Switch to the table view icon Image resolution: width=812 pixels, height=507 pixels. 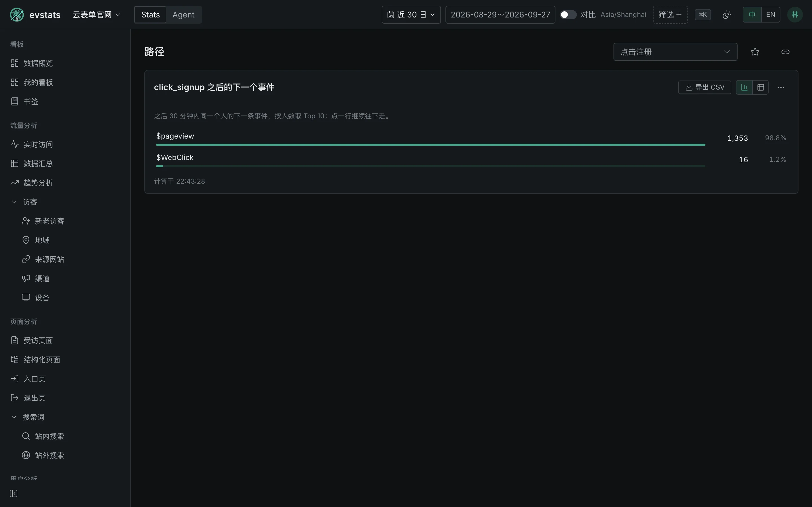(760, 87)
